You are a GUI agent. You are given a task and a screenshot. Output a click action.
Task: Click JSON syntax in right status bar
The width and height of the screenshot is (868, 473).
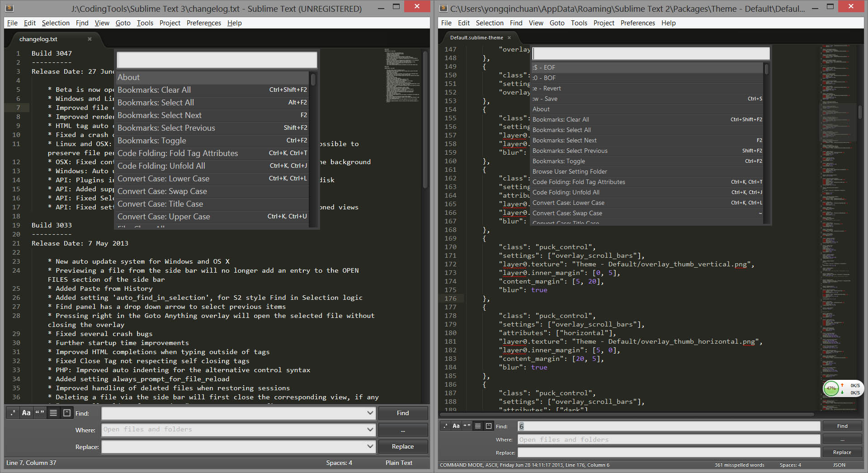[x=839, y=465]
